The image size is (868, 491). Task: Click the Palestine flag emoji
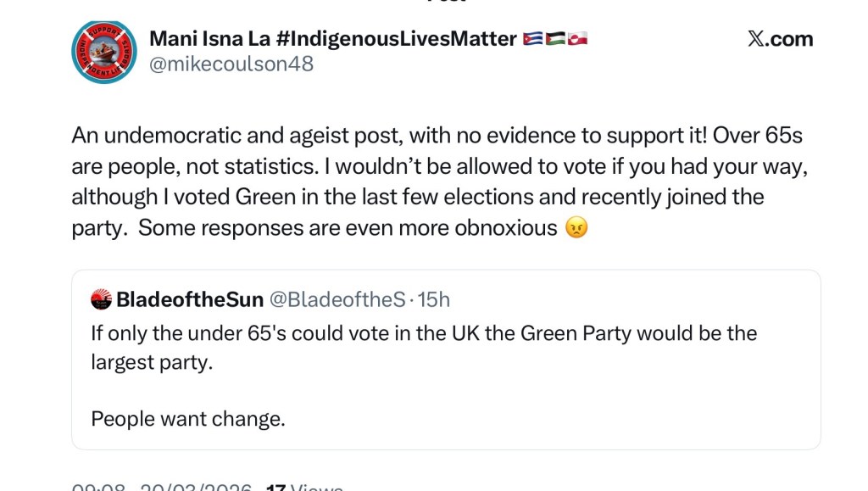[556, 39]
